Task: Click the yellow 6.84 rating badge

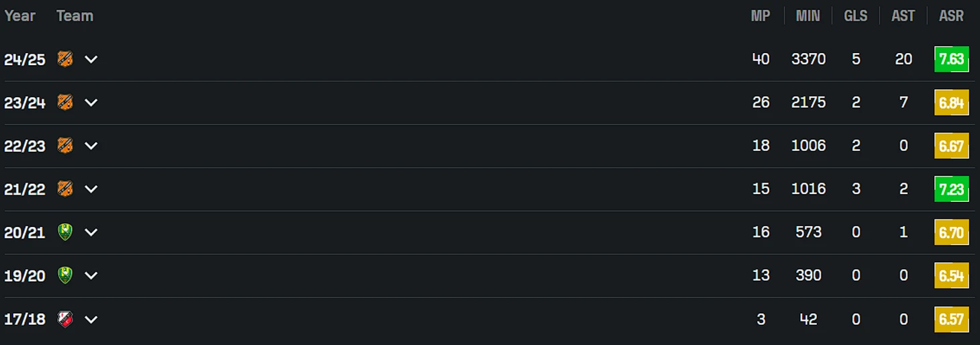Action: click(x=951, y=102)
